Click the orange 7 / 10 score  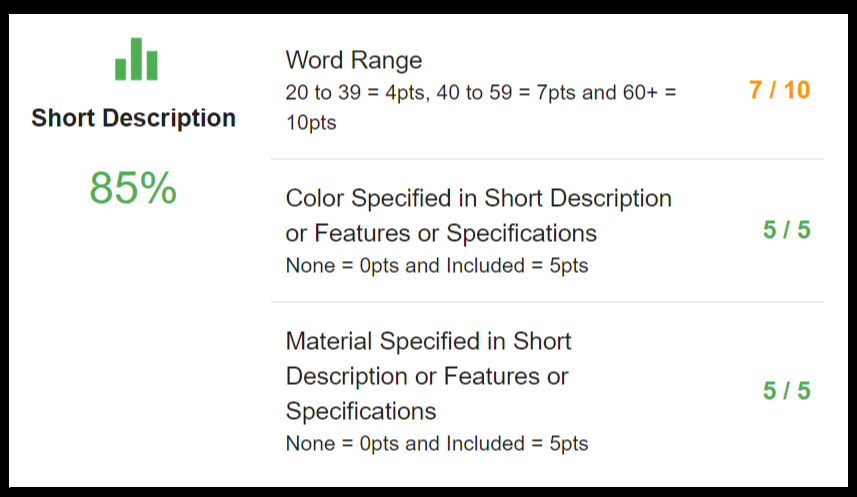tap(779, 90)
